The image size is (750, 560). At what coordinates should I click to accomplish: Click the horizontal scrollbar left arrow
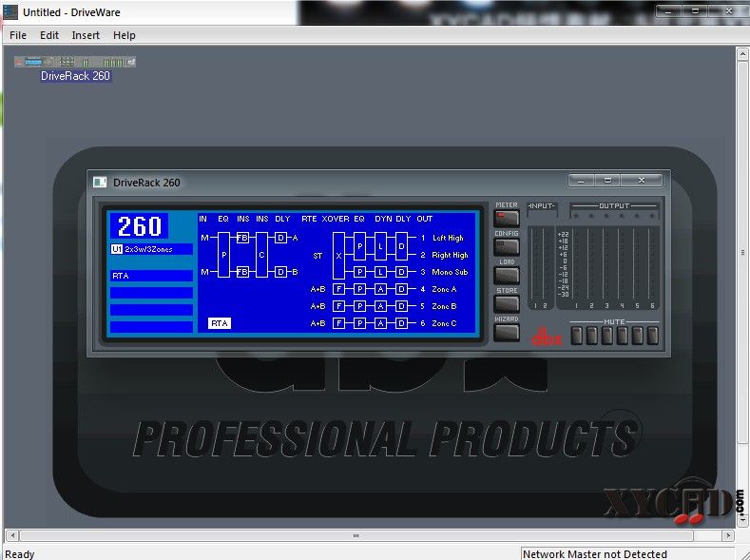coord(12,535)
